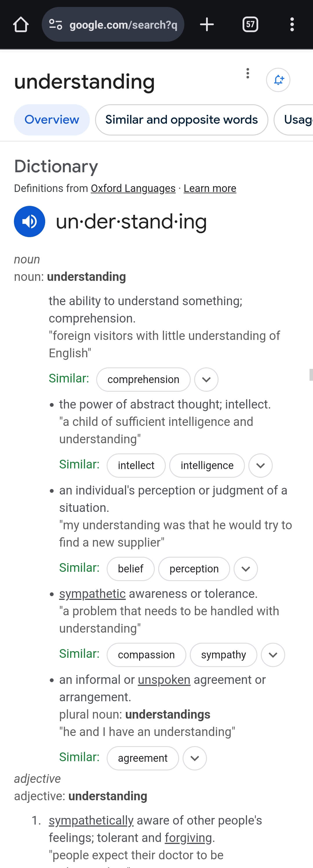Screen dimensions: 313x868
Task: View site connection info in address bar
Action: [x=56, y=24]
